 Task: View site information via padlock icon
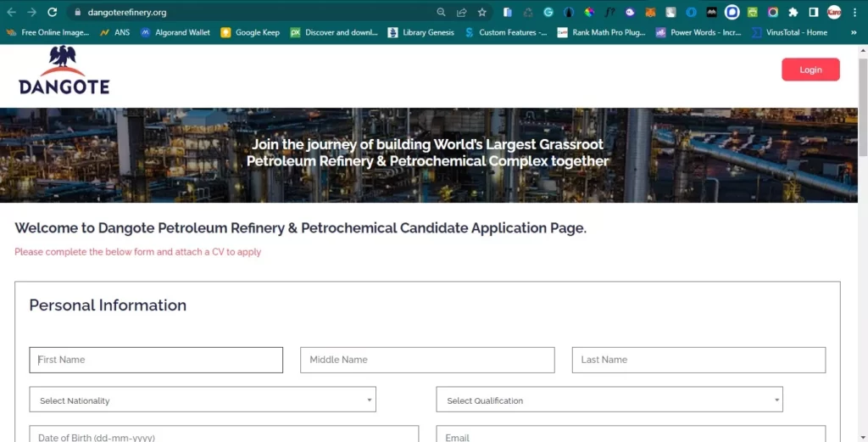77,12
